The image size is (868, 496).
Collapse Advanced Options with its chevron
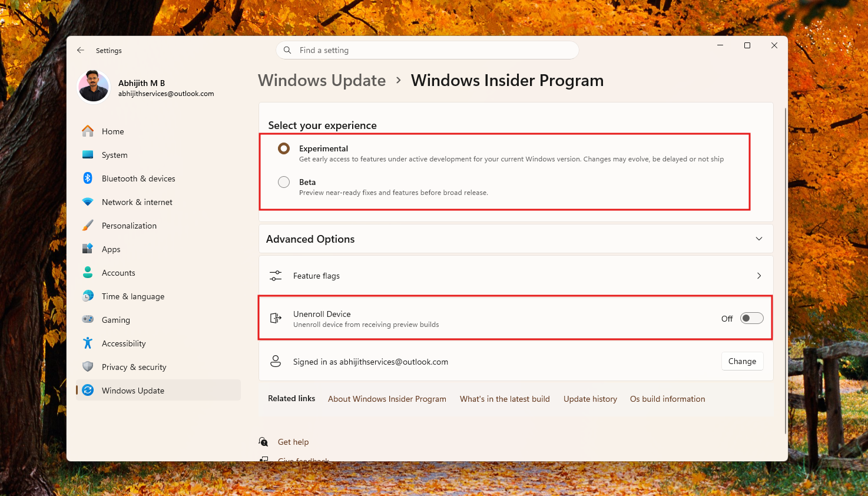point(759,239)
